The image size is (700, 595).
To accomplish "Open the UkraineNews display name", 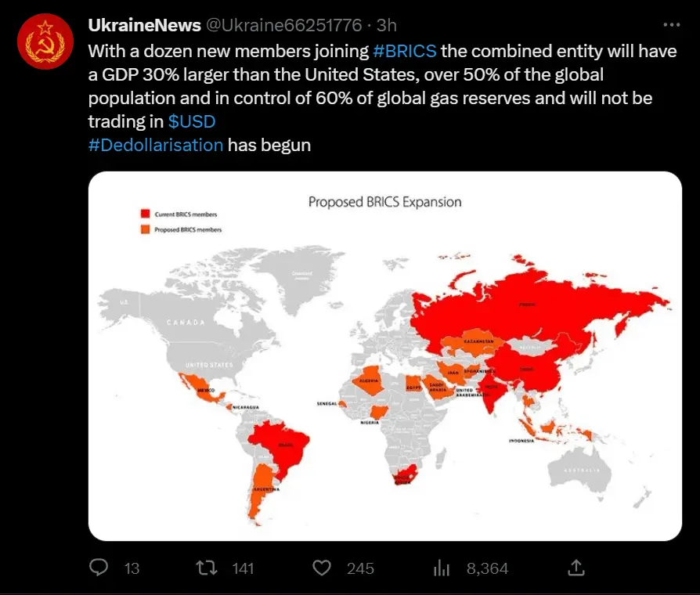I will click(144, 26).
